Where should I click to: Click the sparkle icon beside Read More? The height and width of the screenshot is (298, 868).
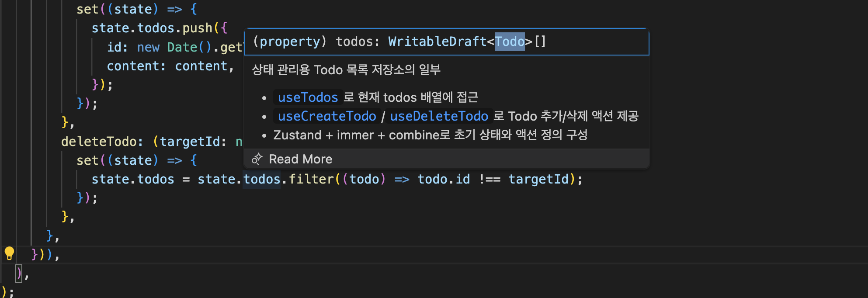point(257,159)
